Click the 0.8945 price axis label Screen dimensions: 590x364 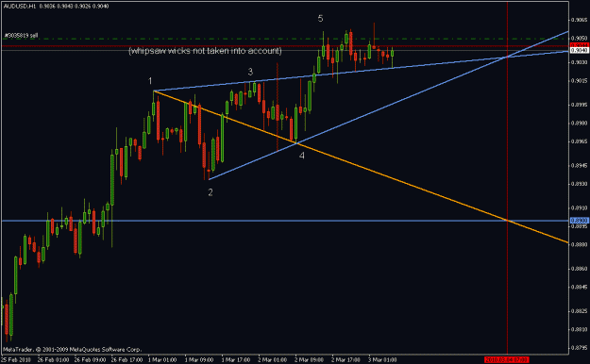580,165
